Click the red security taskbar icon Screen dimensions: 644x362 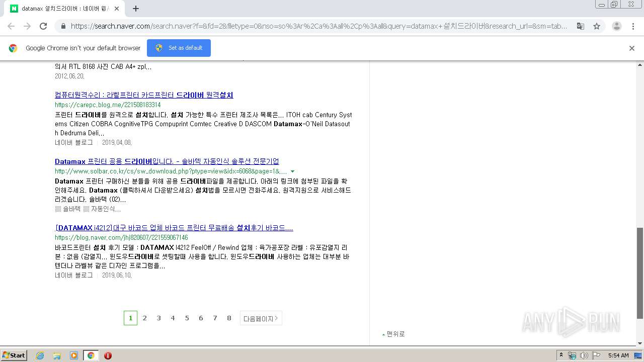[108, 355]
